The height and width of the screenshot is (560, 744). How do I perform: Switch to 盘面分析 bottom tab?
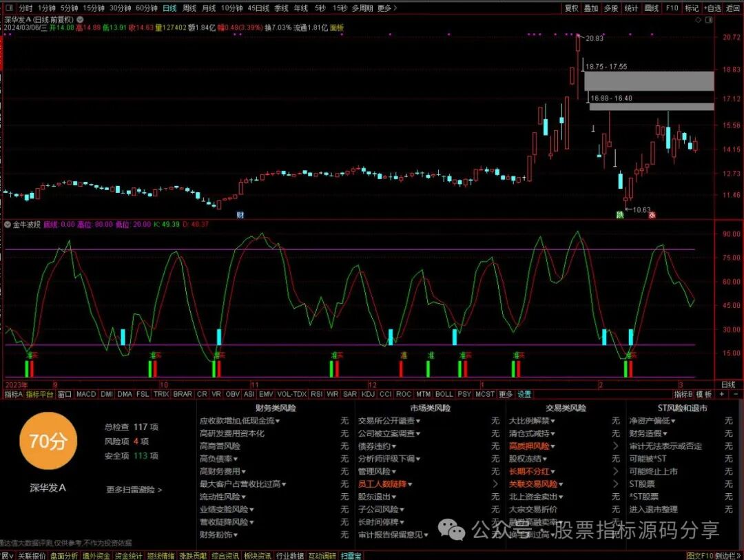(x=64, y=556)
